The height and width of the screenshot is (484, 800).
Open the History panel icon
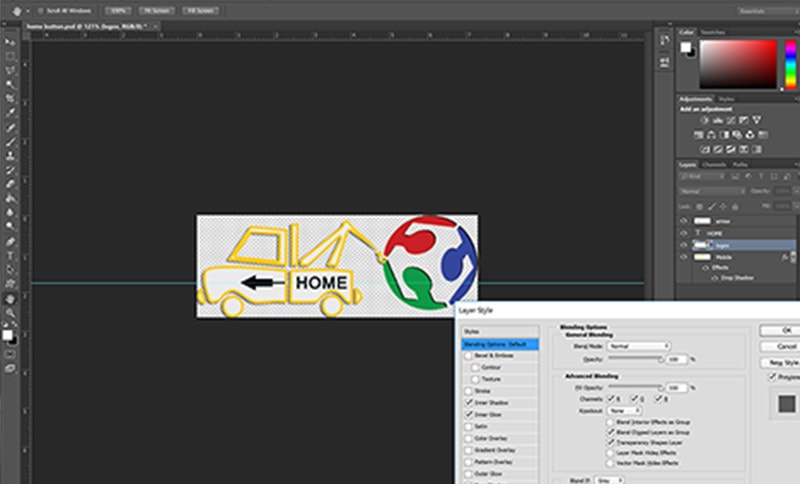tap(664, 40)
